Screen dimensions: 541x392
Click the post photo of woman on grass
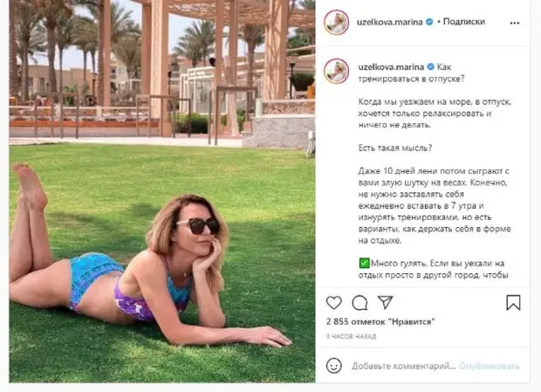(161, 191)
